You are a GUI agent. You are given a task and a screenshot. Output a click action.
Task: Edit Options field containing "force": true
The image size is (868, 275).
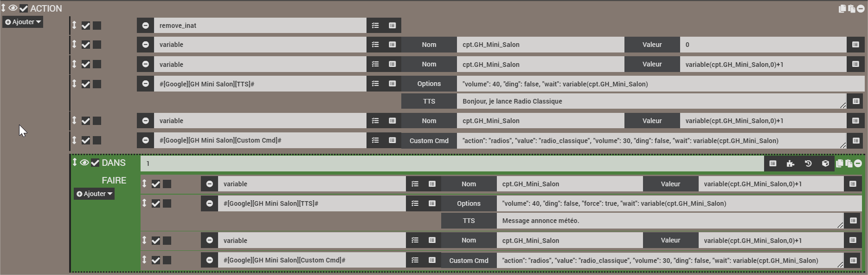[679, 203]
